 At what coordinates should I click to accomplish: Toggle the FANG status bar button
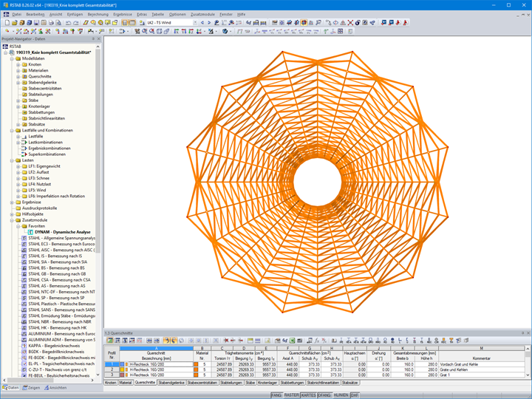[x=276, y=395]
